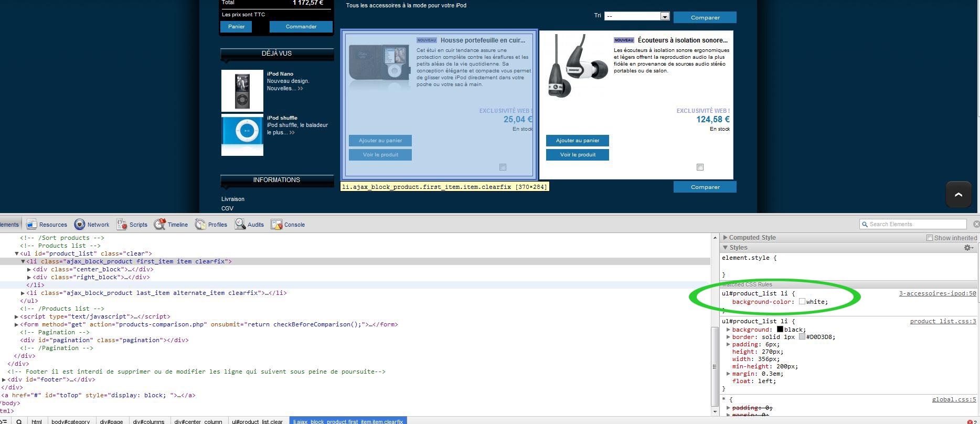980x424 pixels.
Task: Expand the background: black property
Action: click(x=728, y=330)
